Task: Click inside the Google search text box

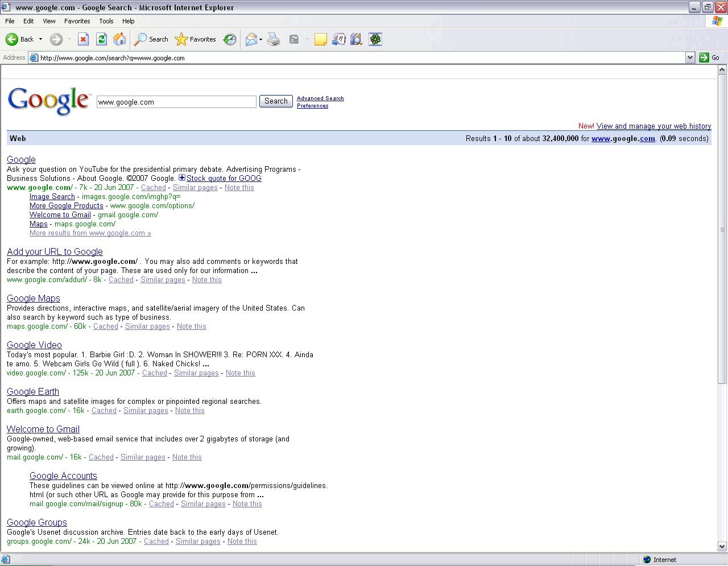Action: tap(176, 101)
